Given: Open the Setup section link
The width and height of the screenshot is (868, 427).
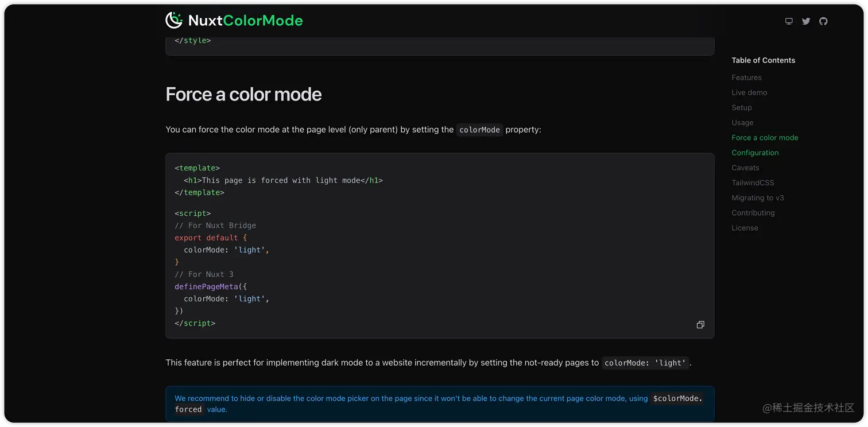Looking at the screenshot, I should tap(742, 107).
